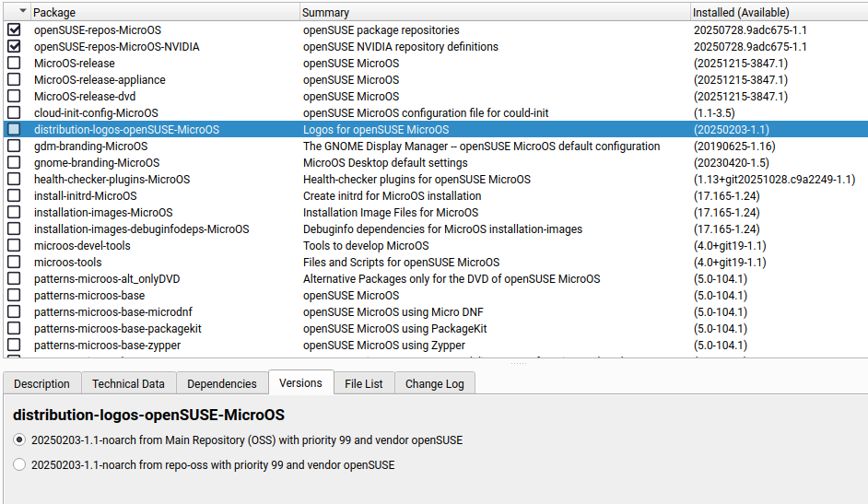View the File List tab
868x504 pixels.
364,384
